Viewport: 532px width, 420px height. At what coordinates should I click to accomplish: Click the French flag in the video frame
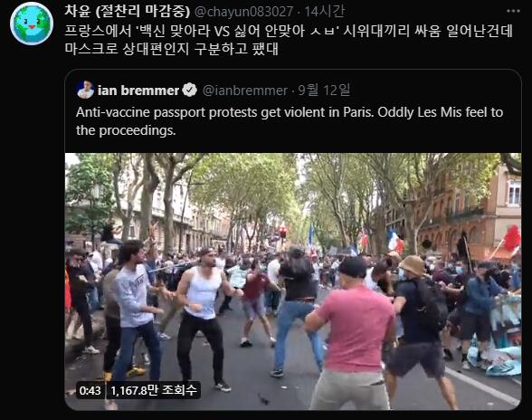394,241
